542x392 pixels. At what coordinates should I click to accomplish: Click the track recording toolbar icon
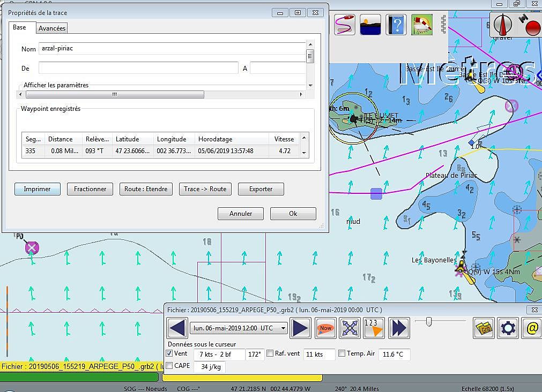pos(345,25)
